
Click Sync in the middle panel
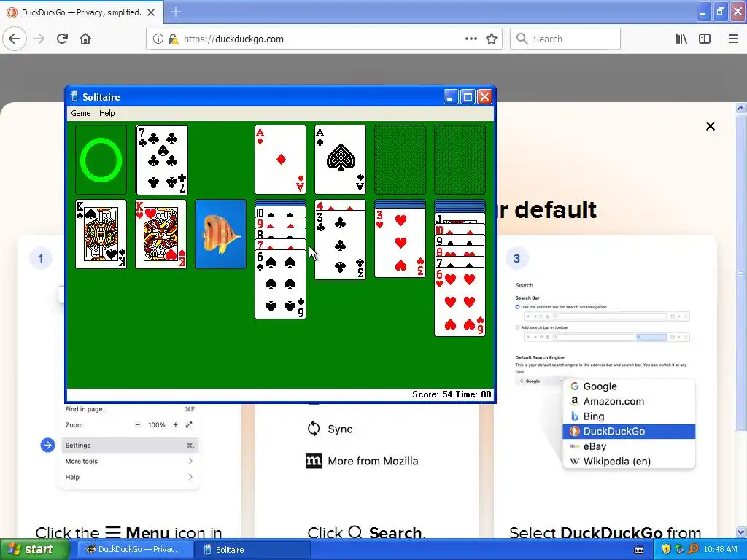(x=330, y=429)
